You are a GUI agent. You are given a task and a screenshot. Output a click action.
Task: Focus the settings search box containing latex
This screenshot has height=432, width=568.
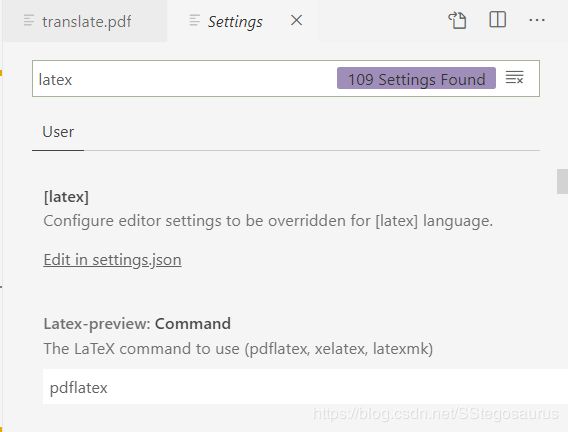click(185, 79)
